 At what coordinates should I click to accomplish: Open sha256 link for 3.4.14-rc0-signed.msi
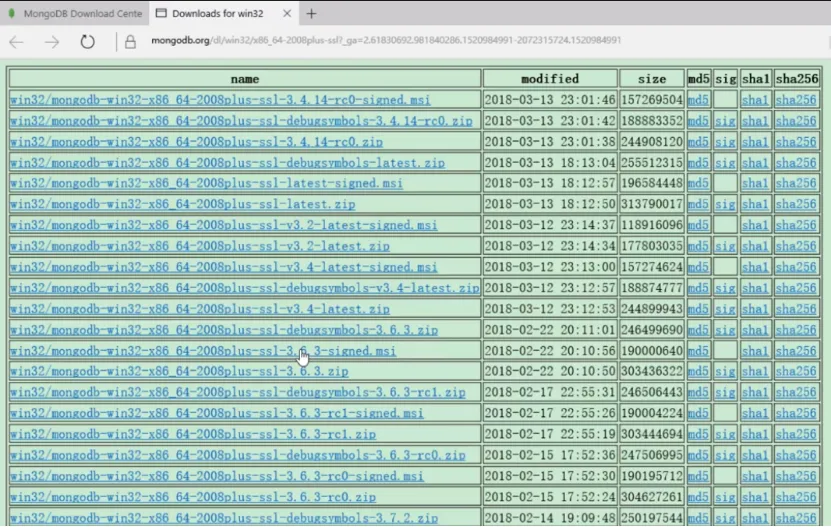pos(796,100)
